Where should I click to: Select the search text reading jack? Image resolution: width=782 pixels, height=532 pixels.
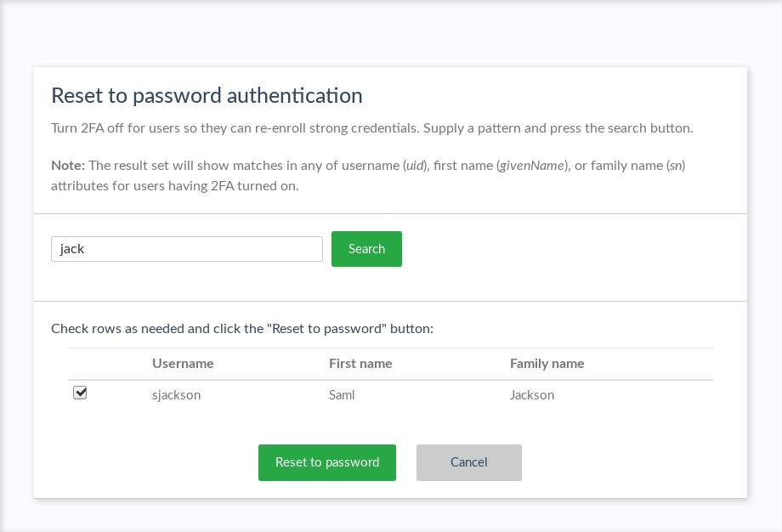coord(72,249)
